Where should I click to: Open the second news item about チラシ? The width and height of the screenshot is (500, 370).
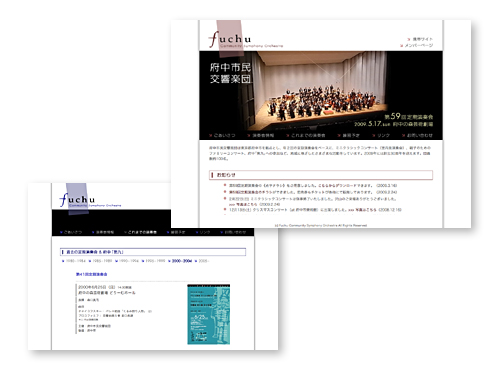coord(313,192)
